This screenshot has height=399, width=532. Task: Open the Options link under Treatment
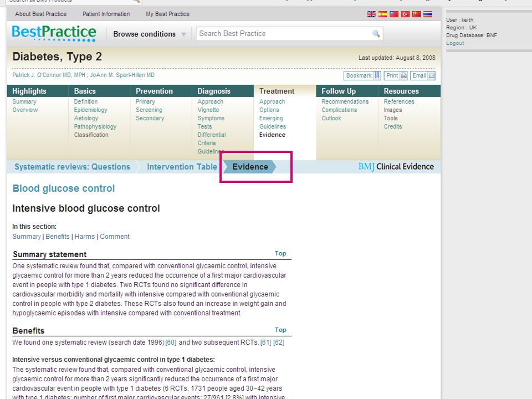tap(269, 110)
